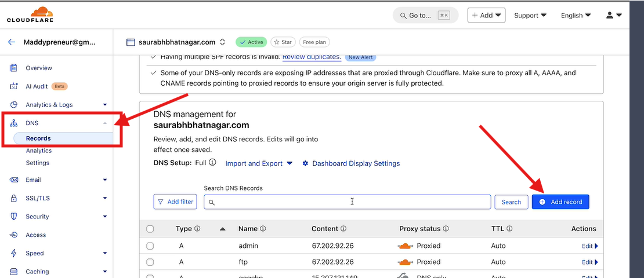Open the DNS Settings submenu item
Viewport: 644px width, 278px height.
point(37,163)
